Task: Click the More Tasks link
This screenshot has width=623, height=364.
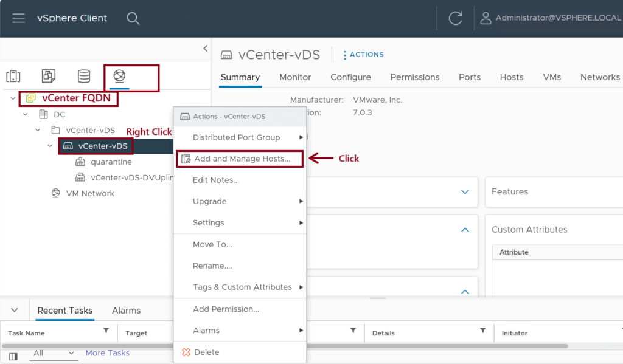Action: click(x=108, y=353)
